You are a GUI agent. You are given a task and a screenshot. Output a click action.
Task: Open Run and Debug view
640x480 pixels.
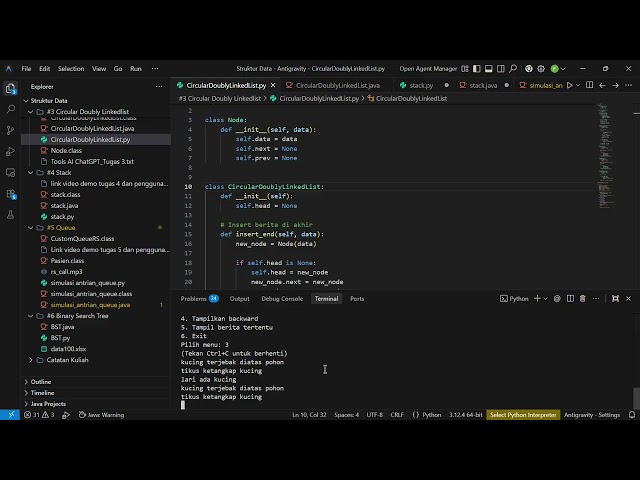(11, 151)
